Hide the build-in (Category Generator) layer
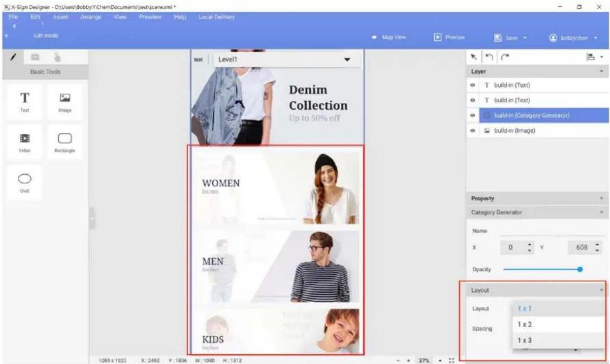The width and height of the screenshot is (610, 364). tap(472, 116)
